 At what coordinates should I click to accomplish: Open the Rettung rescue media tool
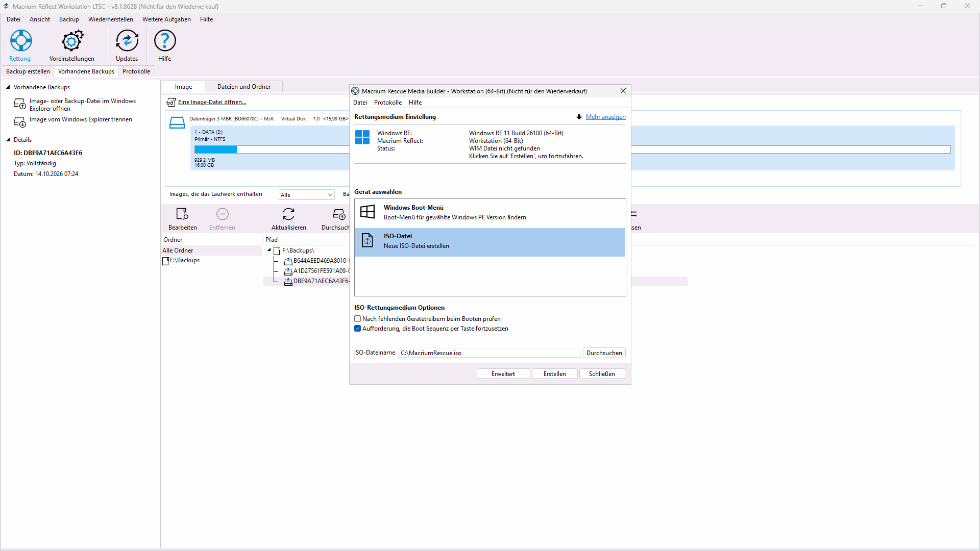21,45
